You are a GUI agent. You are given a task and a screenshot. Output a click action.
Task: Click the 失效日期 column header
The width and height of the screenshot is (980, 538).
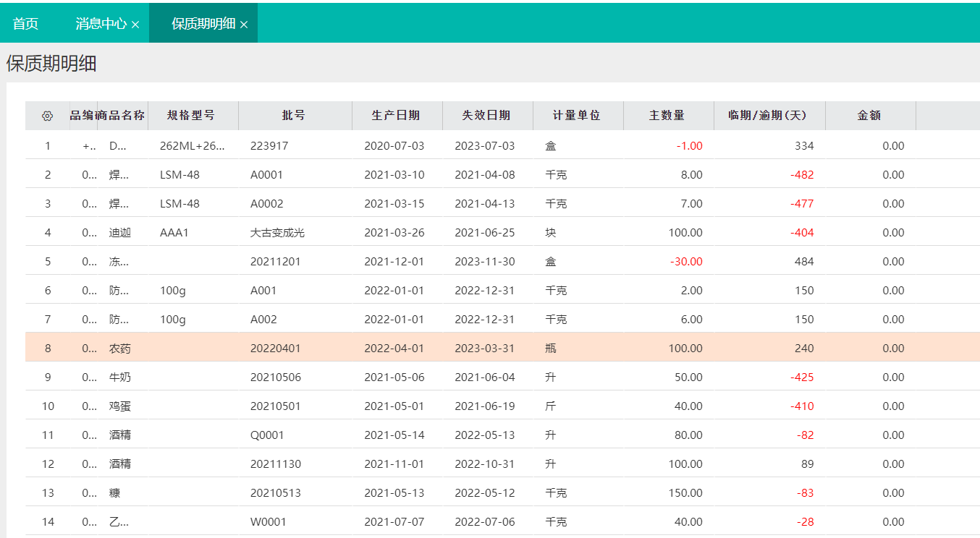point(487,116)
